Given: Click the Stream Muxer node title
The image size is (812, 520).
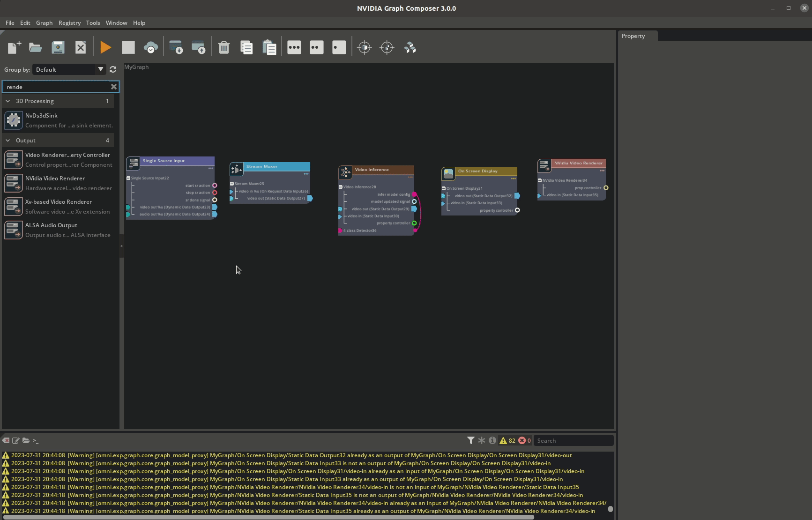Looking at the screenshot, I should coord(262,166).
